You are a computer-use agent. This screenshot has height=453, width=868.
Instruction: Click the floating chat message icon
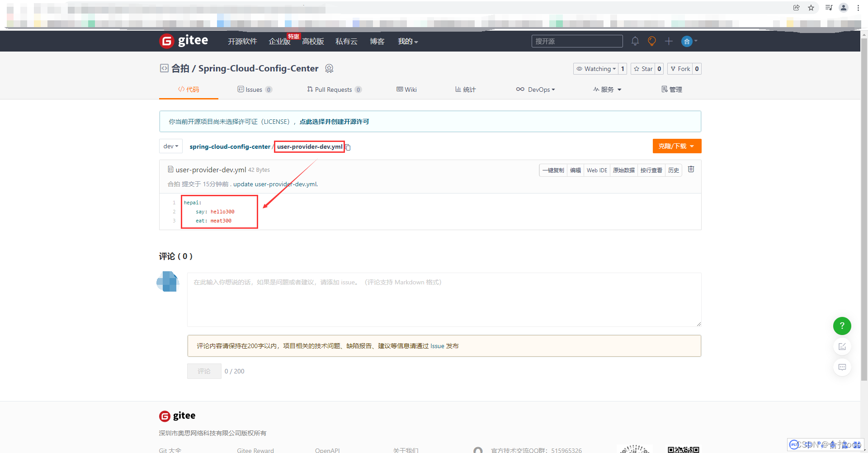[842, 367]
